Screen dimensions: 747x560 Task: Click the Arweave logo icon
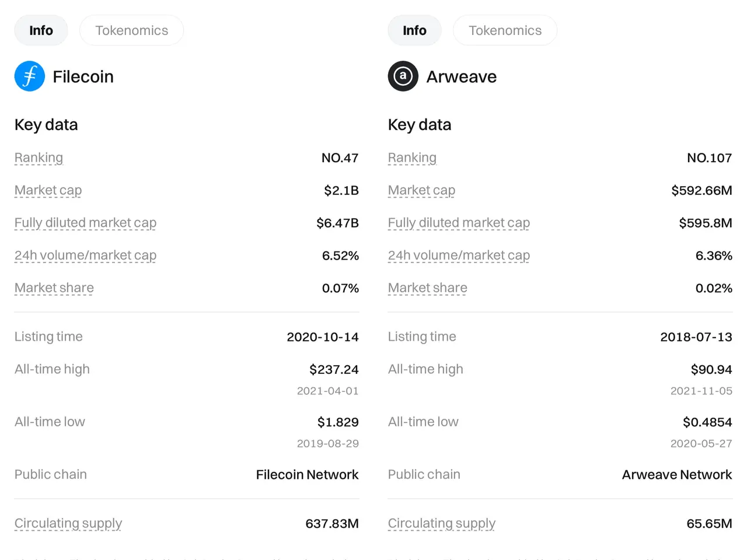pos(403,76)
